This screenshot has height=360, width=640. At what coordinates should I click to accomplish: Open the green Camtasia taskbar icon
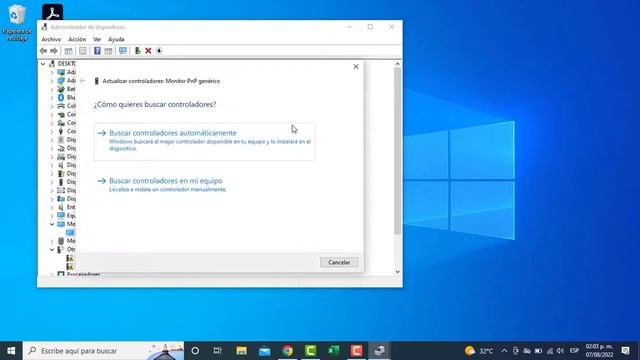311,351
